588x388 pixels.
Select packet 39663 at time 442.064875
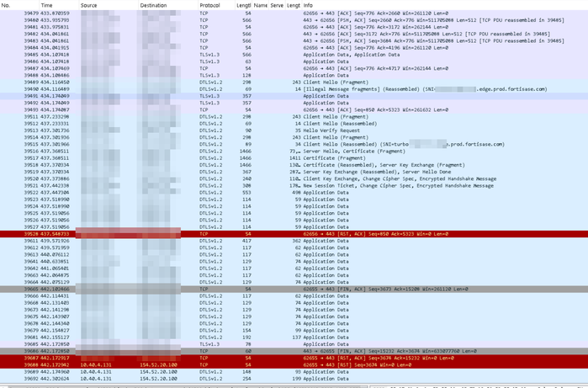(x=294, y=275)
